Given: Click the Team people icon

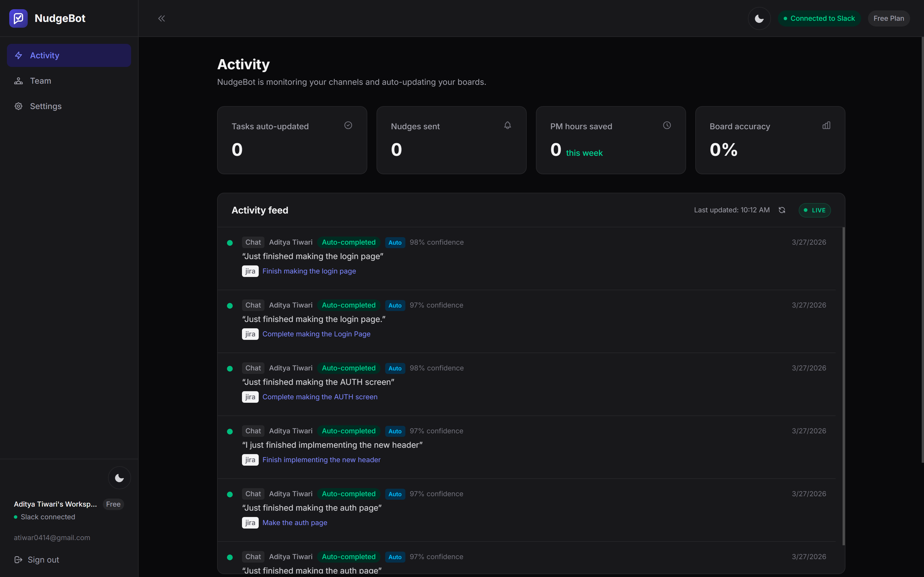Looking at the screenshot, I should click(x=19, y=80).
